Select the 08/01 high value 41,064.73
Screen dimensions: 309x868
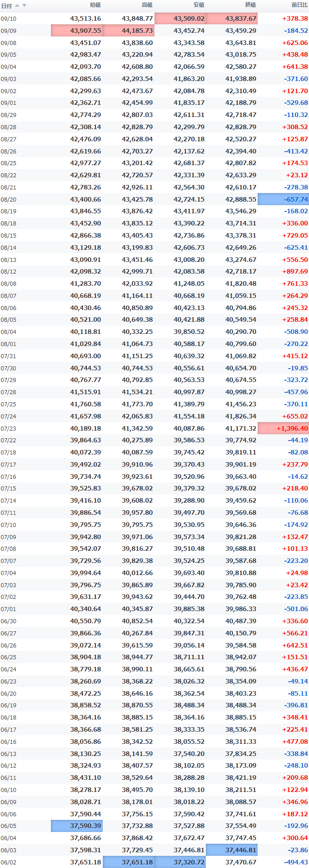click(137, 344)
